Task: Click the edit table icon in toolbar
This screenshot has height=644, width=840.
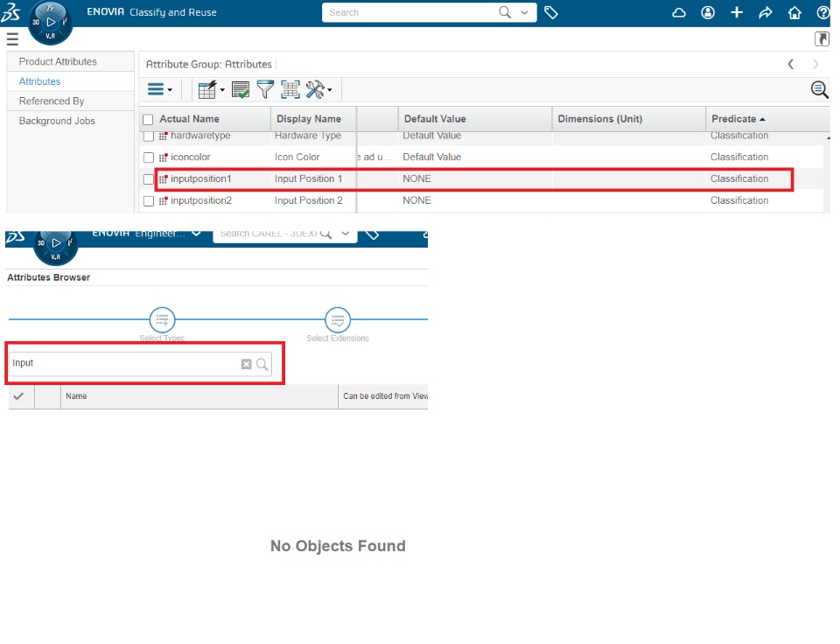Action: pyautogui.click(x=207, y=89)
